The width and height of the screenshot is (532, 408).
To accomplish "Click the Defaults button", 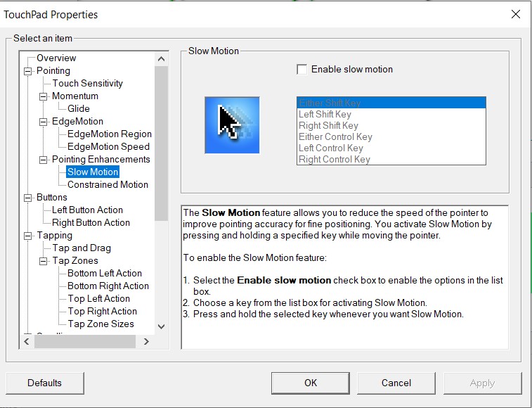I will pos(45,383).
